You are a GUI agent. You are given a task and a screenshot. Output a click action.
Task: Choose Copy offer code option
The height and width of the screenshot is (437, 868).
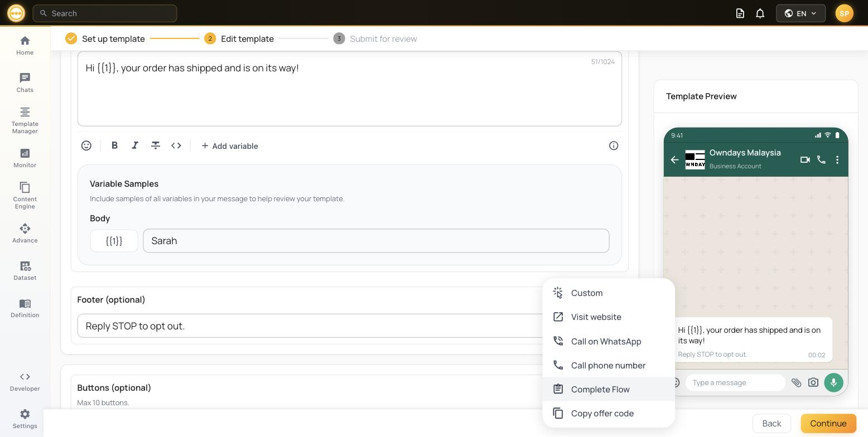point(609,413)
